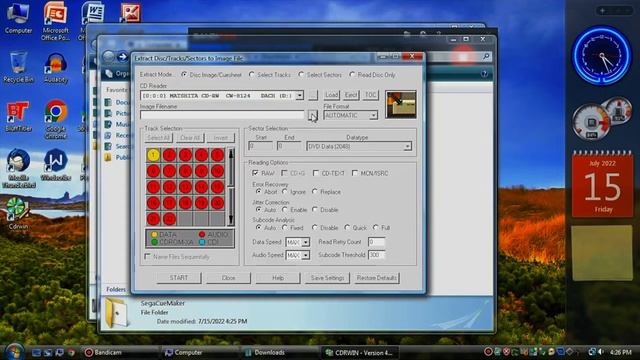This screenshot has width=640, height=360.
Task: Click the Windows Start orb
Action: point(15,351)
